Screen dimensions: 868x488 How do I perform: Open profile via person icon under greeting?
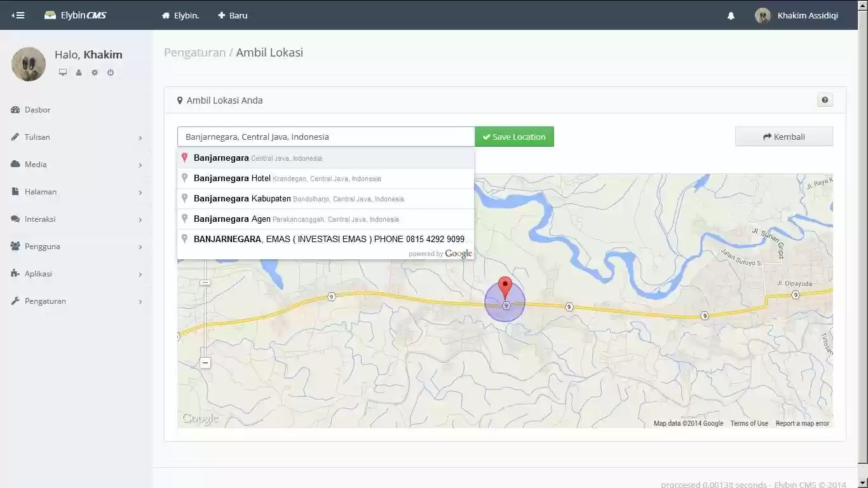click(x=79, y=72)
